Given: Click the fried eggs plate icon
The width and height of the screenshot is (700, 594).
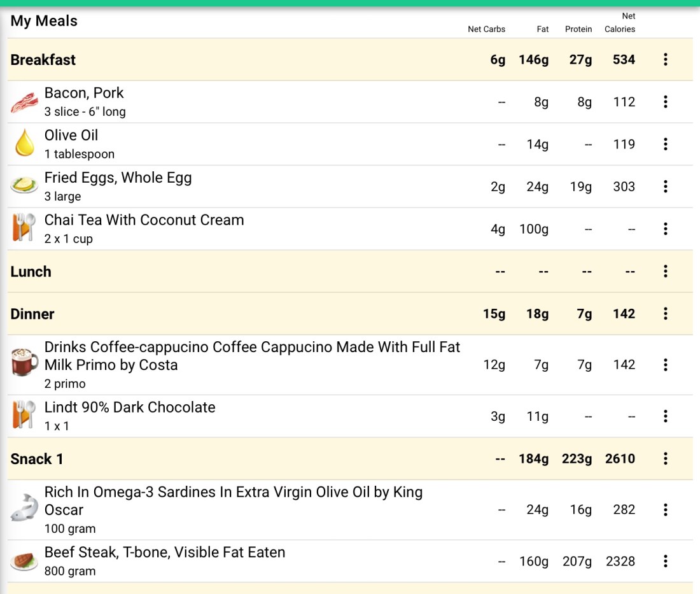Looking at the screenshot, I should coord(24,186).
